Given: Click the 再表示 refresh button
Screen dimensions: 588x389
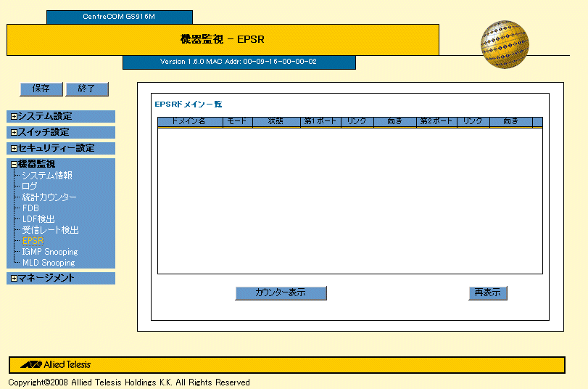Looking at the screenshot, I should coord(488,293).
